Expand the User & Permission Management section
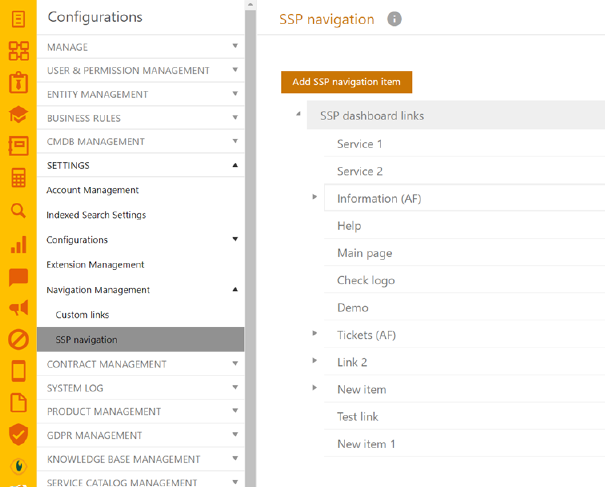605x487 pixels. pyautogui.click(x=235, y=70)
